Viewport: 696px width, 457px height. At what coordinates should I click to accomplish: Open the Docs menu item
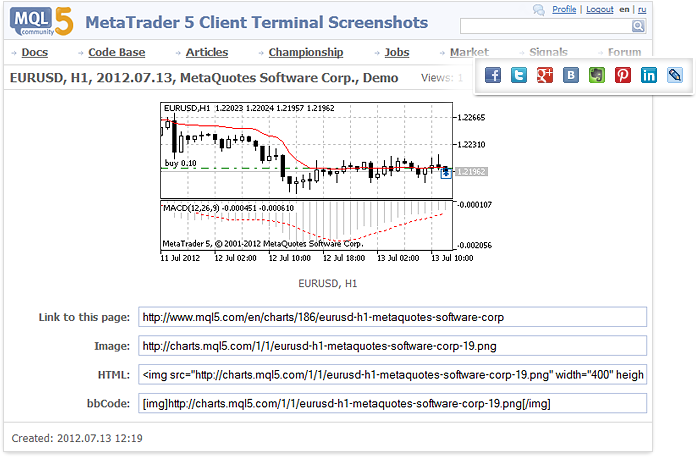click(35, 52)
